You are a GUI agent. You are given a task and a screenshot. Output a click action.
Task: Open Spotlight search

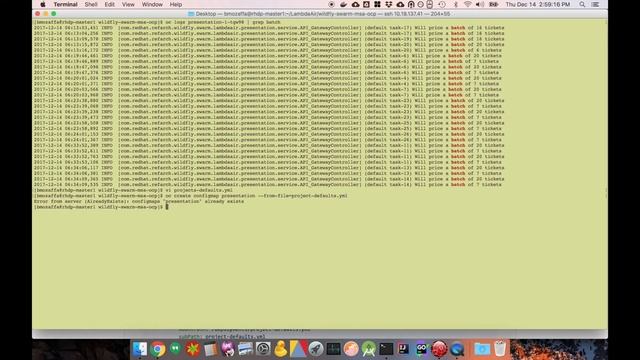pyautogui.click(x=582, y=4)
